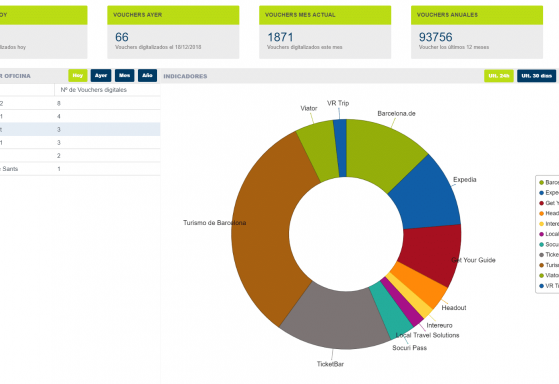Click the Barcelona.de chart label
The image size is (559, 384).
396,113
